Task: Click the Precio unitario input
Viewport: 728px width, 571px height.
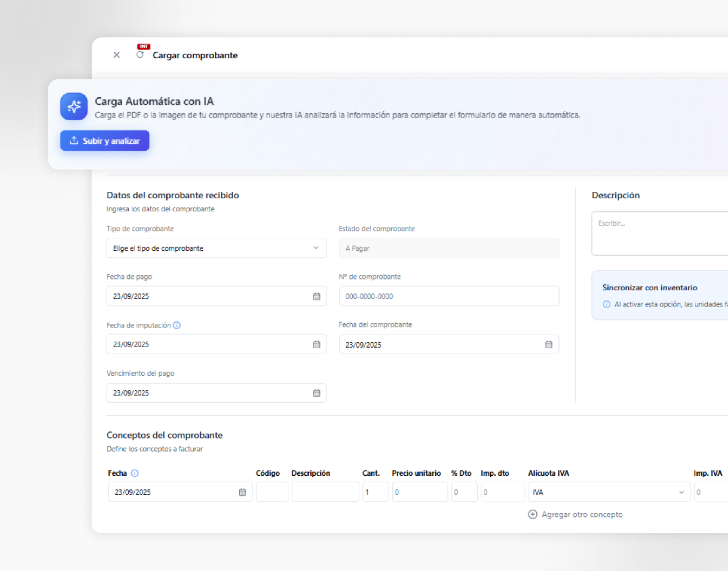Action: point(420,492)
